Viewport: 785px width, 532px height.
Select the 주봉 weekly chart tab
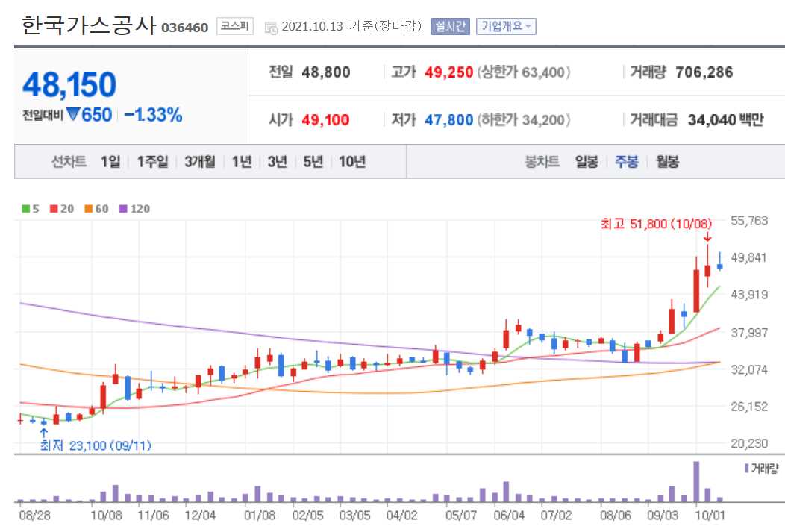click(626, 161)
